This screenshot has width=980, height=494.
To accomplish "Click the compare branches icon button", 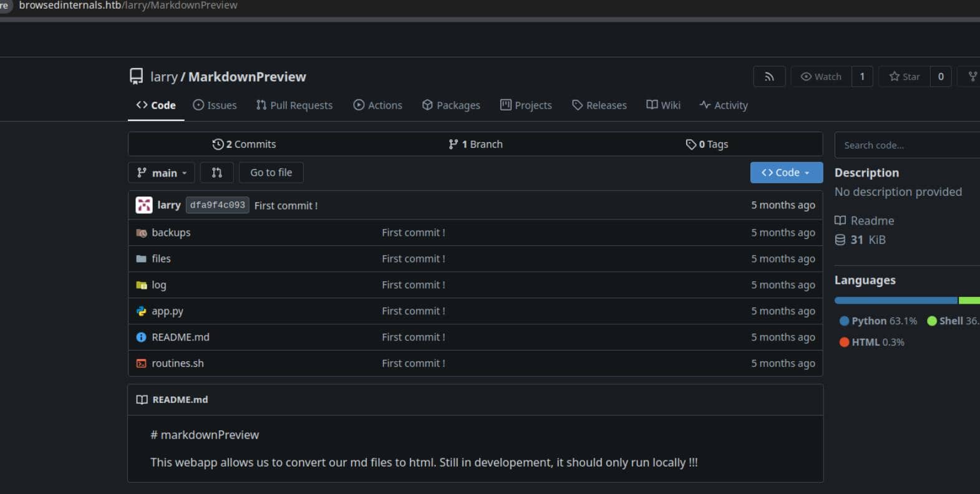I will coord(216,173).
